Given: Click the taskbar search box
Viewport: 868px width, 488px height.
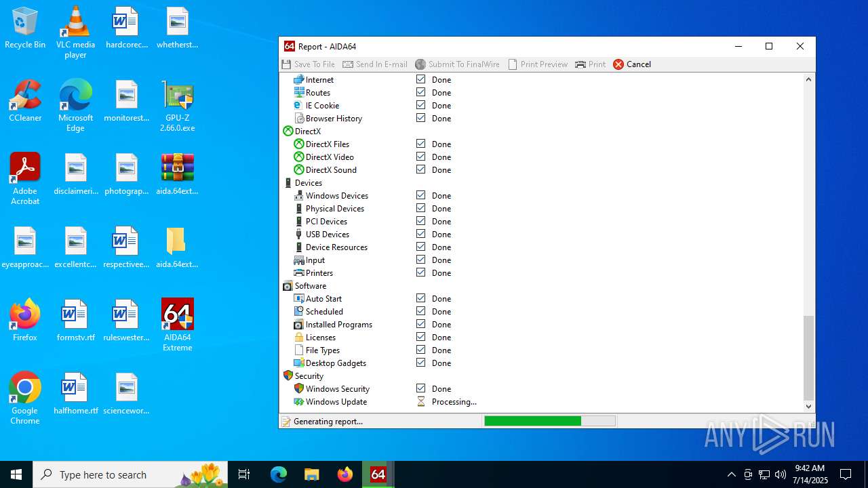Looking at the screenshot, I should (x=130, y=474).
